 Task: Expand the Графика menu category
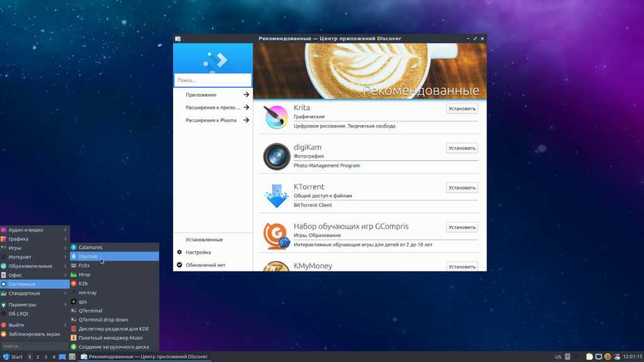click(19, 239)
